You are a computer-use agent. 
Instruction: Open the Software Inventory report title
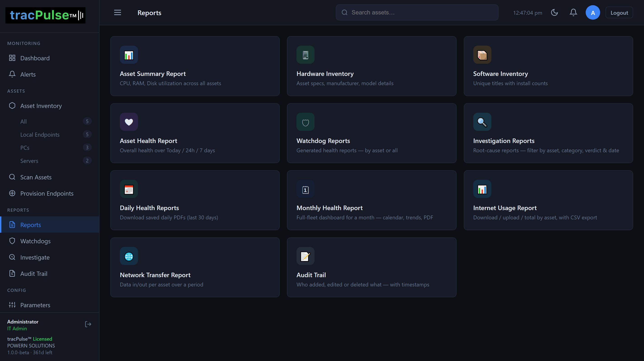coord(500,74)
